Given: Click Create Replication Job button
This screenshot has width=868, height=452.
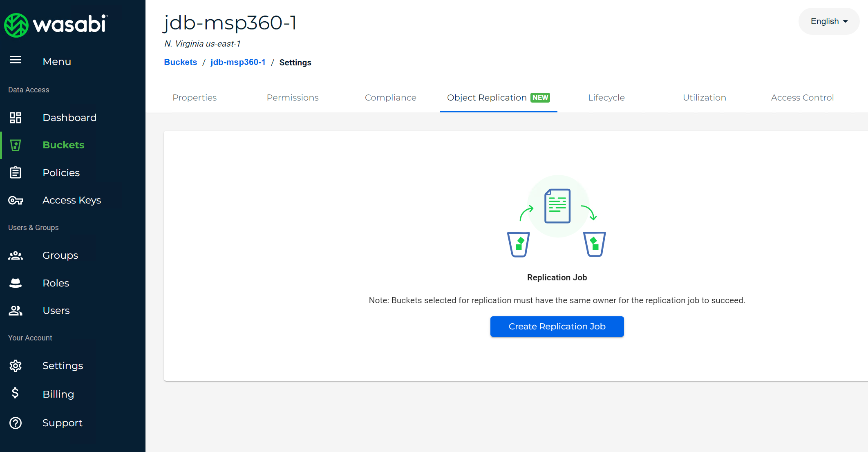Looking at the screenshot, I should point(557,327).
